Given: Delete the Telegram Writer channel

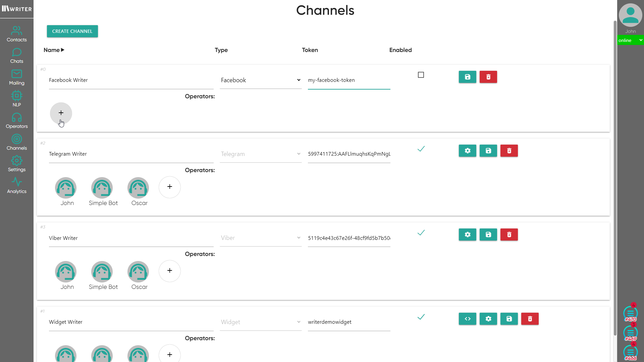Looking at the screenshot, I should click(509, 151).
